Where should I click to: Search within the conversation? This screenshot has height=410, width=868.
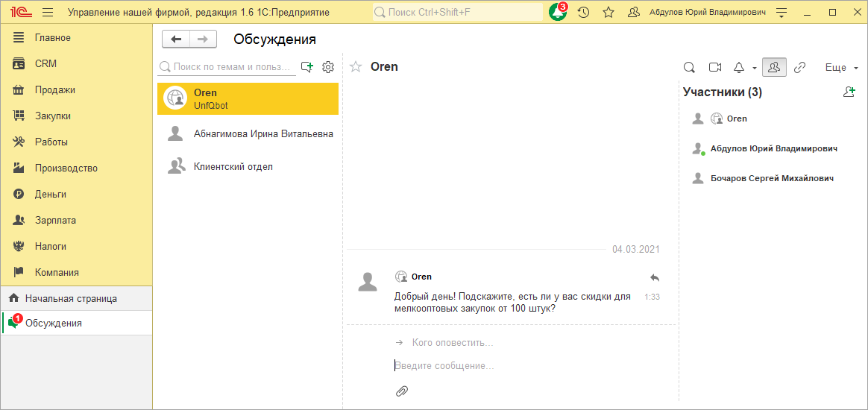[689, 67]
